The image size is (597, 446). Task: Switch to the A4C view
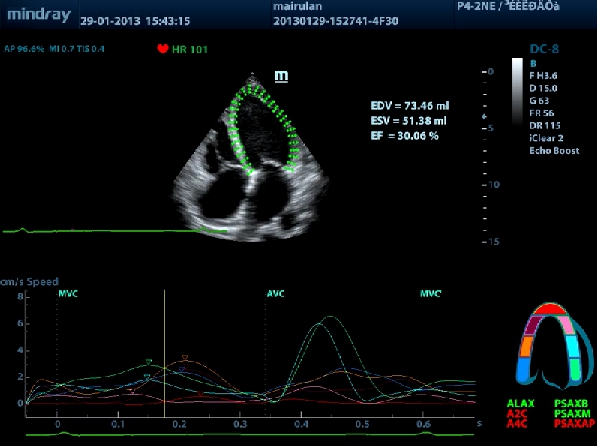[517, 423]
